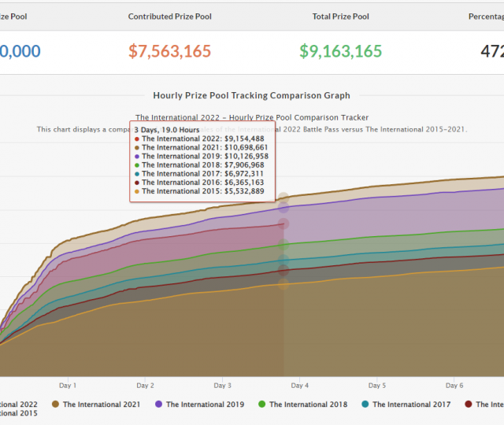Click the Day 1 x-axis label
504x425 pixels.
click(68, 386)
